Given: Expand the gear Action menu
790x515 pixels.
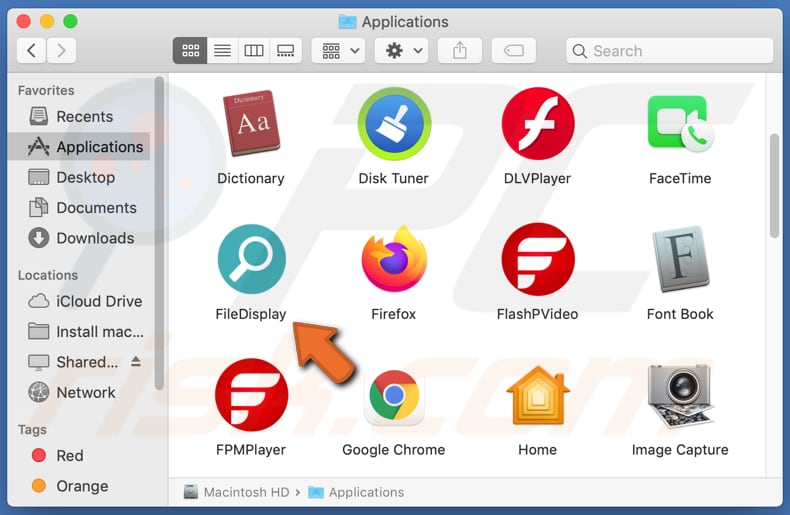Looking at the screenshot, I should point(403,51).
